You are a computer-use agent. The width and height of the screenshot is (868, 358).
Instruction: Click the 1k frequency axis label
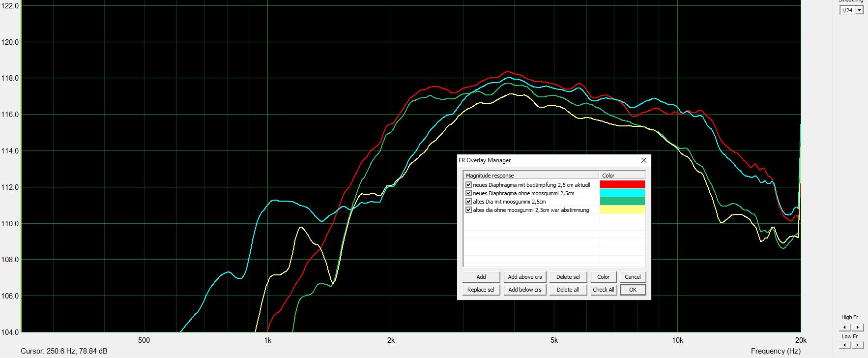point(267,340)
